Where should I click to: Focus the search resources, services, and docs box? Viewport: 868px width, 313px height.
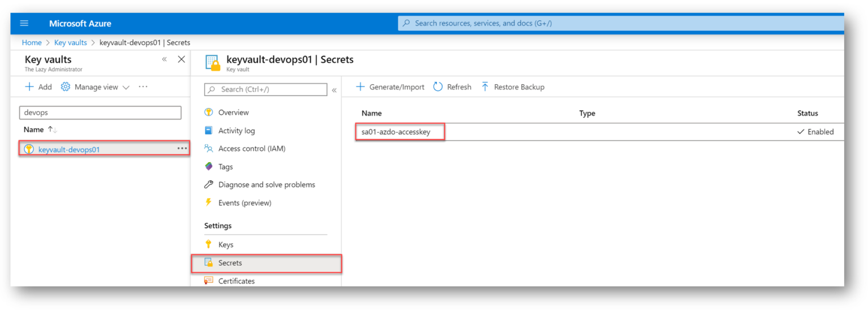[x=620, y=23]
